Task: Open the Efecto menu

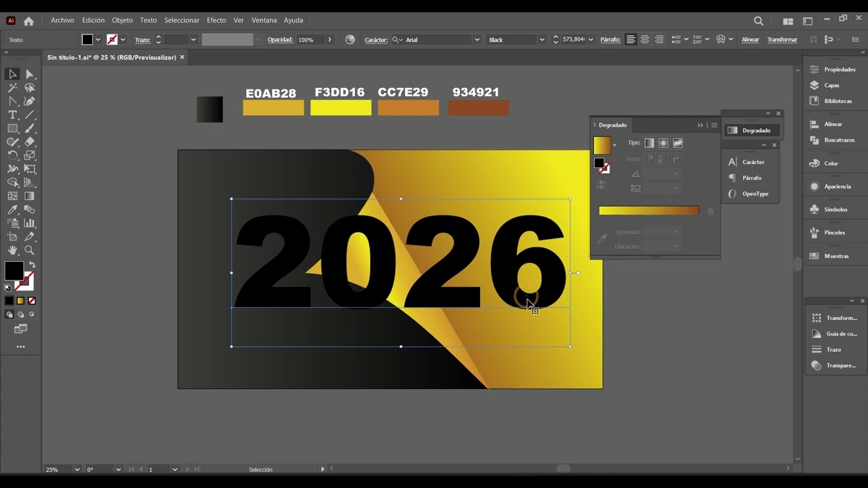Action: (x=216, y=20)
